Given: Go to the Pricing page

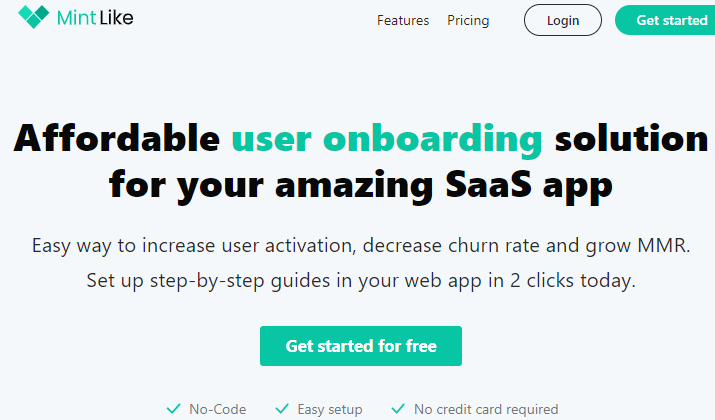Looking at the screenshot, I should pos(468,20).
